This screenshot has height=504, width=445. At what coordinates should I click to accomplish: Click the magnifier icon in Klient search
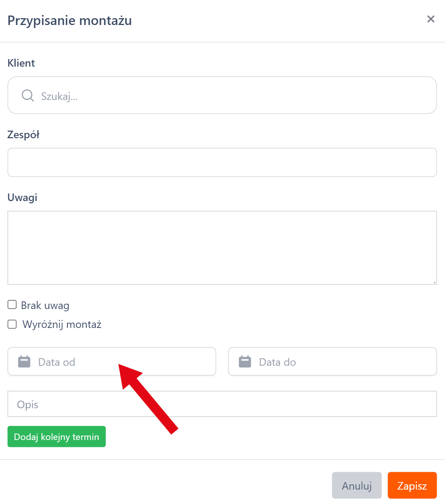tap(28, 95)
